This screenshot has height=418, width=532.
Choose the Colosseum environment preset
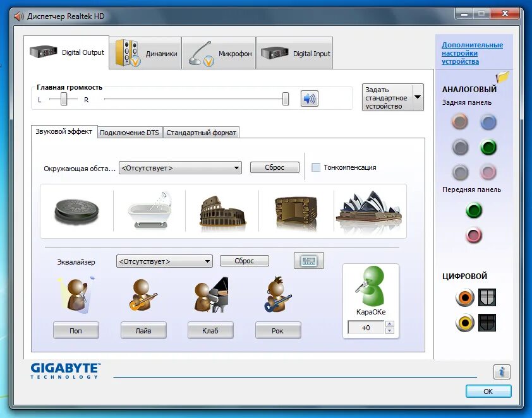point(222,211)
